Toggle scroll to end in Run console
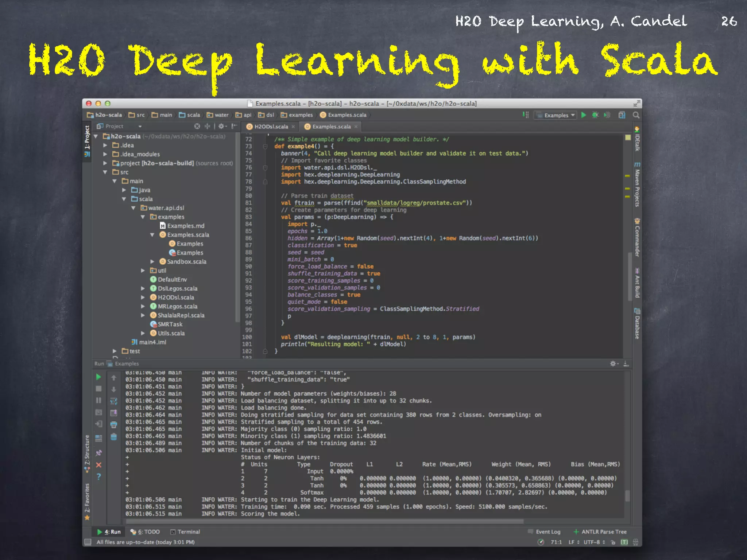 pyautogui.click(x=114, y=413)
